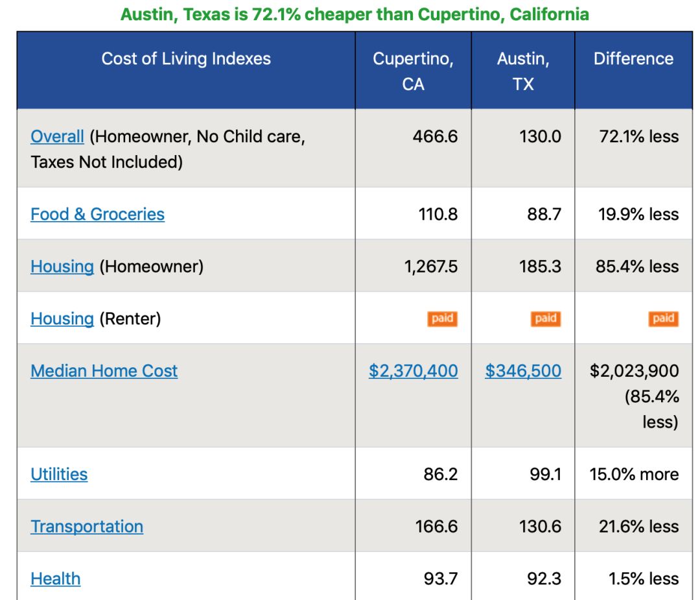Image resolution: width=700 pixels, height=600 pixels.
Task: Click the green comparison headline text
Action: (355, 14)
